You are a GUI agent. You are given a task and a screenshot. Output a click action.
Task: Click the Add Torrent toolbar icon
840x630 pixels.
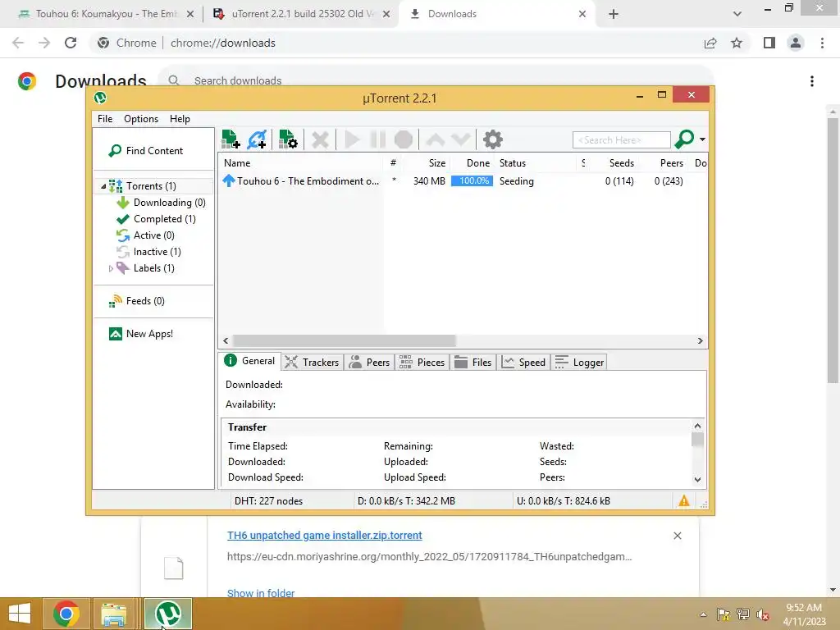231,139
